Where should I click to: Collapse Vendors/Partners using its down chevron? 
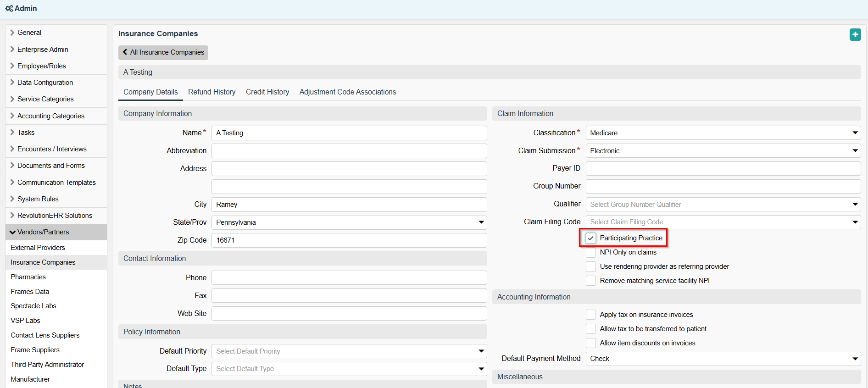pos(12,232)
